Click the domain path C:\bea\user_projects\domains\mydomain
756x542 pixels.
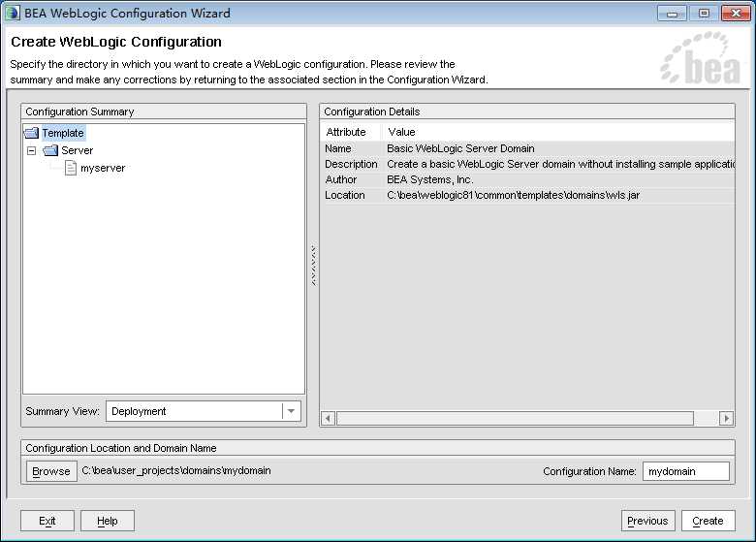pos(176,470)
